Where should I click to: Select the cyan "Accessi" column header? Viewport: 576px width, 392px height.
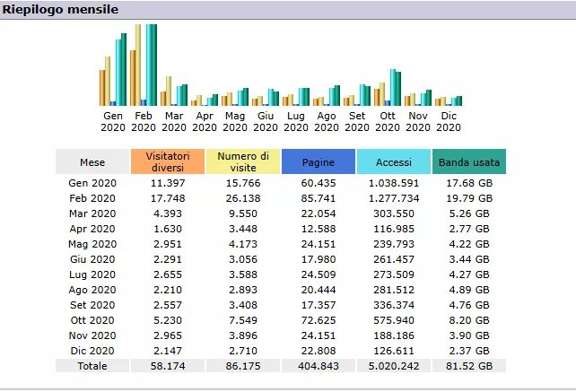pyautogui.click(x=394, y=162)
